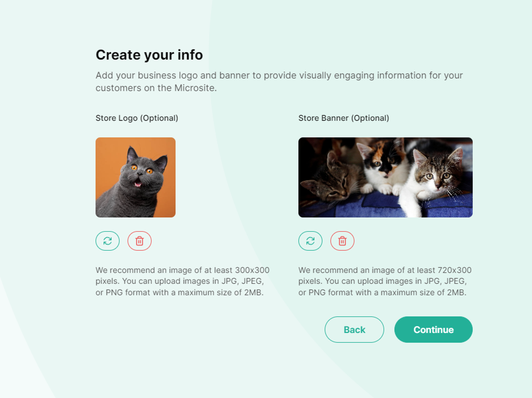Open the gray cat store logo thumbnail
532x398 pixels.
(135, 177)
